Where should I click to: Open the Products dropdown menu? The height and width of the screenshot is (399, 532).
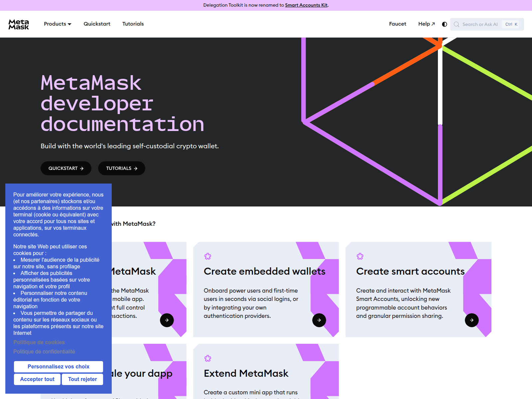click(x=58, y=24)
